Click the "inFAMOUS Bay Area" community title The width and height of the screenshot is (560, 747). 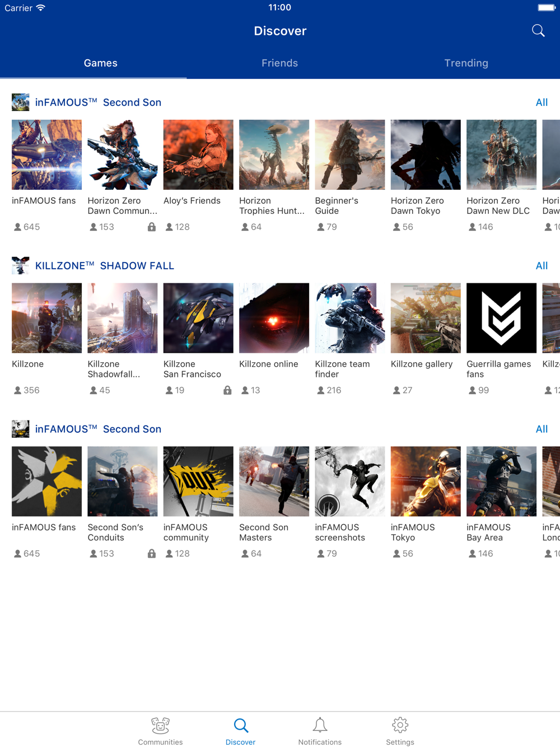click(x=488, y=533)
